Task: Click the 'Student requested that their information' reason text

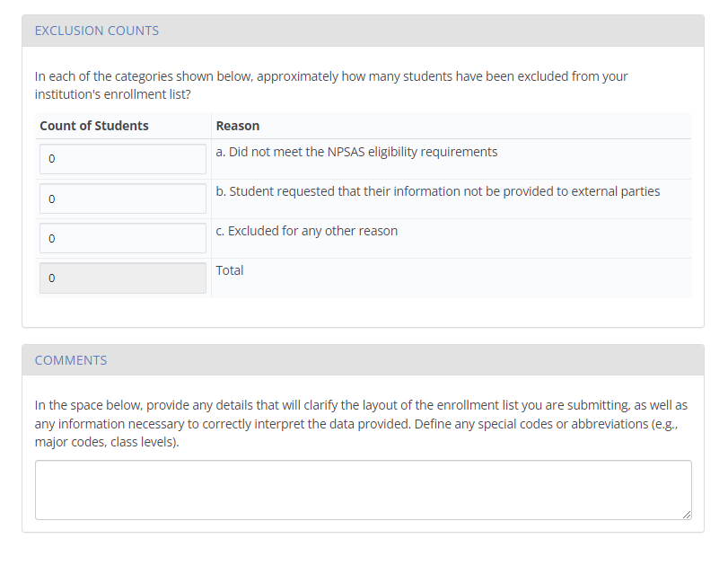Action: pyautogui.click(x=438, y=191)
